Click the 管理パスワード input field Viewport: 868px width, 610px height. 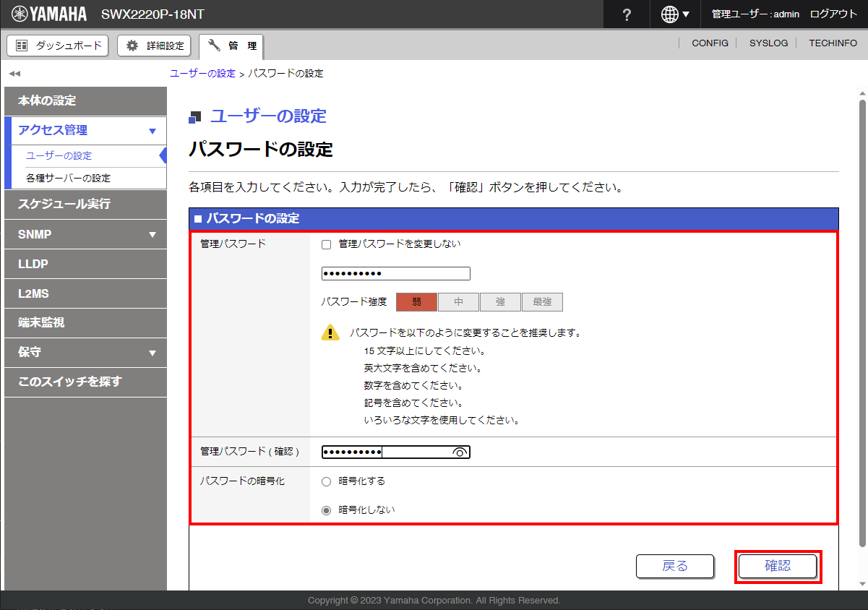tap(395, 273)
